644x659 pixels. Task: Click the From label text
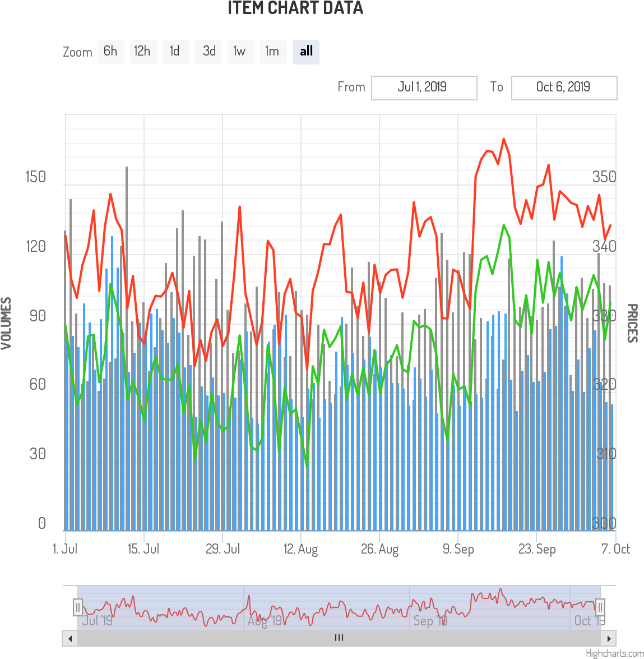351,87
